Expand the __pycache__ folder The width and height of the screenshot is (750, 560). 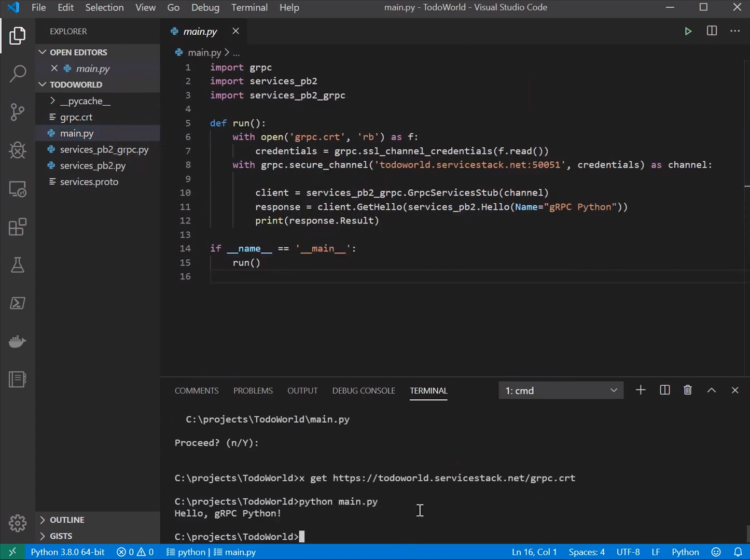(52, 101)
